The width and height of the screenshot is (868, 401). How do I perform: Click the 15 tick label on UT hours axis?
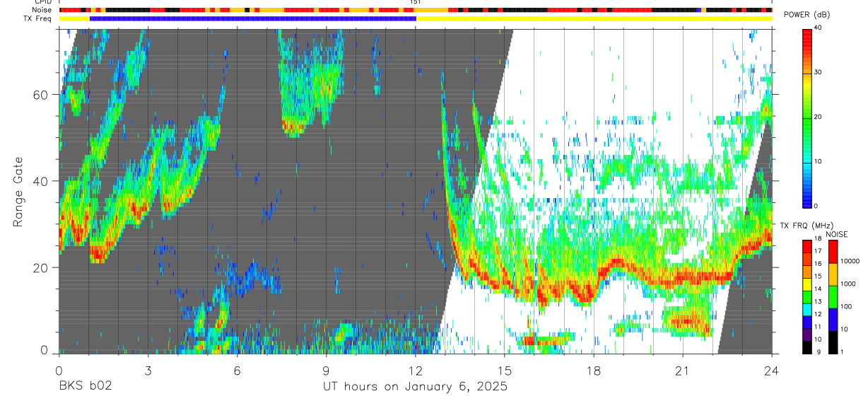[505, 370]
